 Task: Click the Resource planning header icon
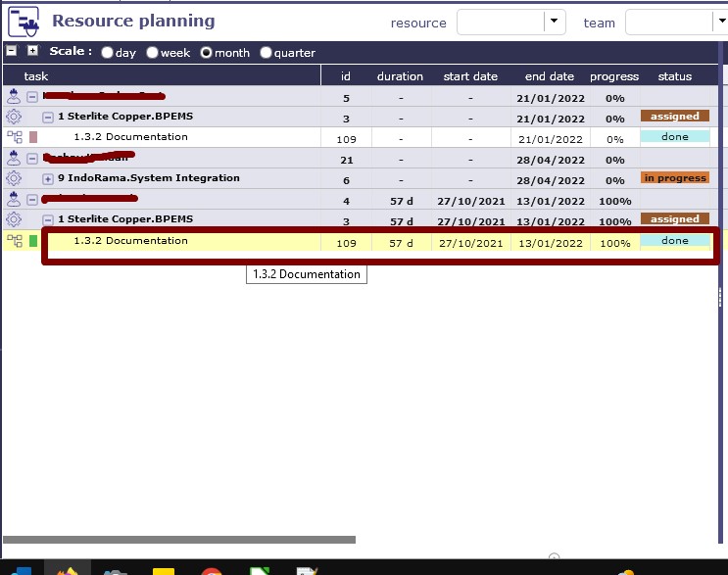(x=24, y=21)
